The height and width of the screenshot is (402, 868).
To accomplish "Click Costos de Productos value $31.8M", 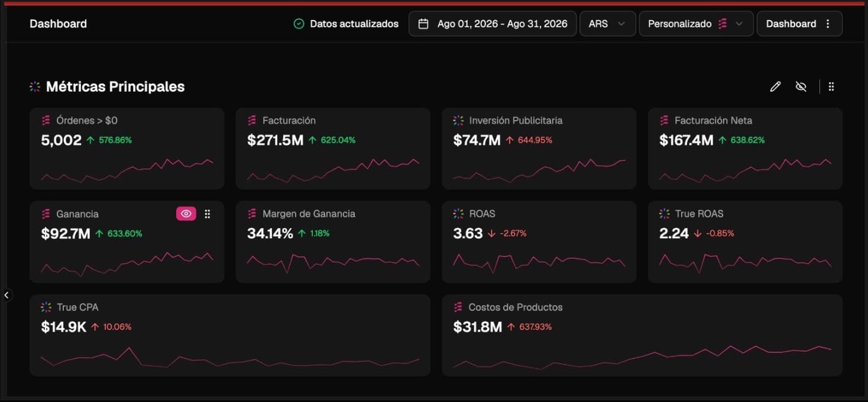I will tap(478, 327).
